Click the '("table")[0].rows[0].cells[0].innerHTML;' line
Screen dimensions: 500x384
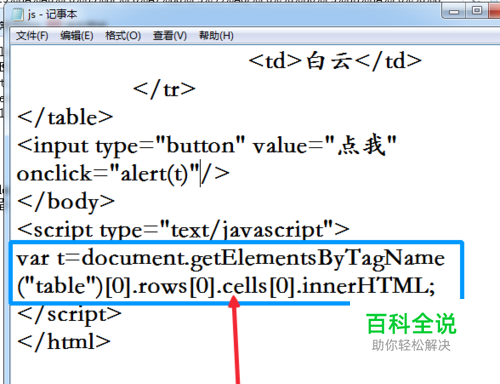tap(226, 286)
